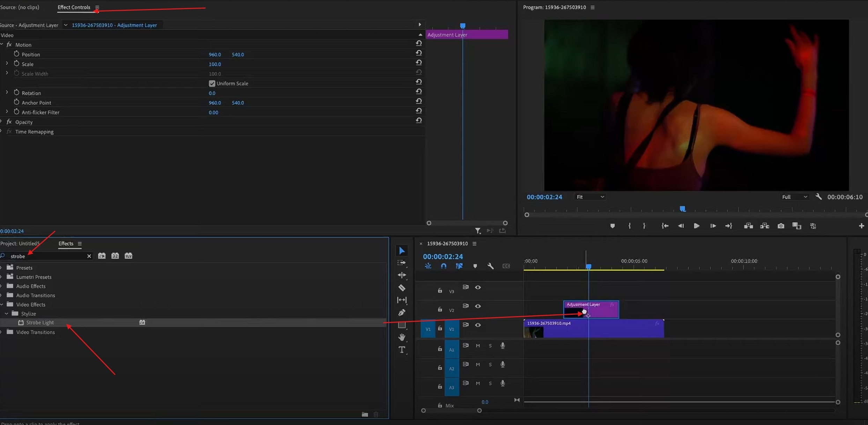Screen dimensions: 868x425
Task: Switch to the Effects tab
Action: (66, 244)
